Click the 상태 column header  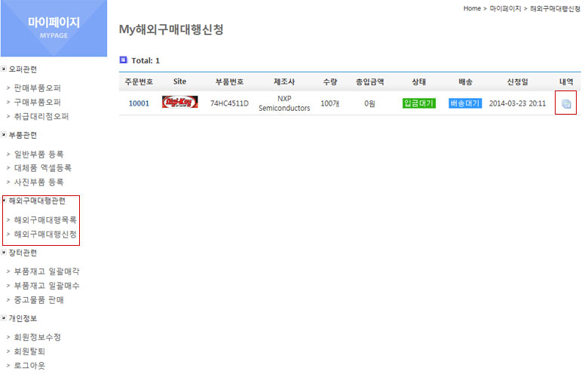[x=418, y=81]
